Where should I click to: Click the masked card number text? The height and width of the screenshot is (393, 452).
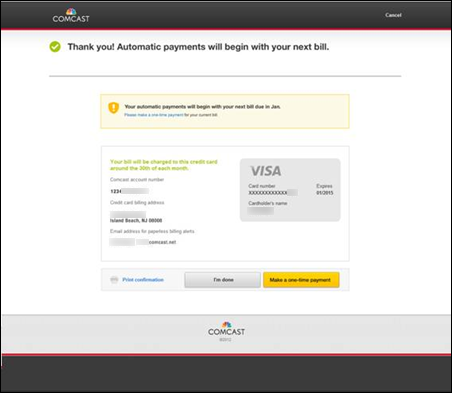tap(273, 193)
